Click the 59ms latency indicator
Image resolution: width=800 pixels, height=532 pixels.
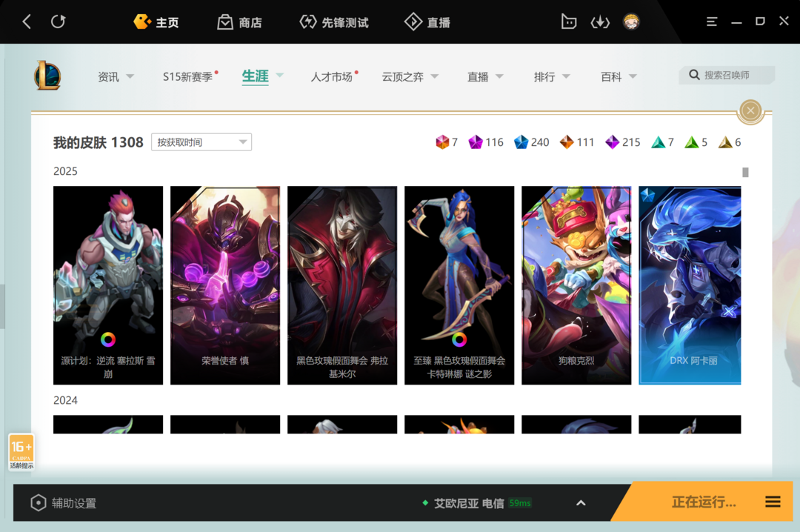(520, 503)
